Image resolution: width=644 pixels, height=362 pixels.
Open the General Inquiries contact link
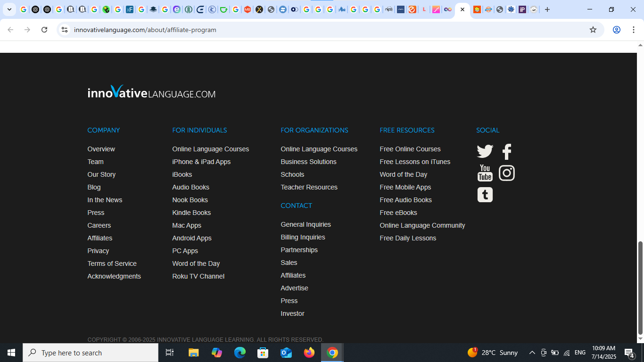pyautogui.click(x=305, y=224)
